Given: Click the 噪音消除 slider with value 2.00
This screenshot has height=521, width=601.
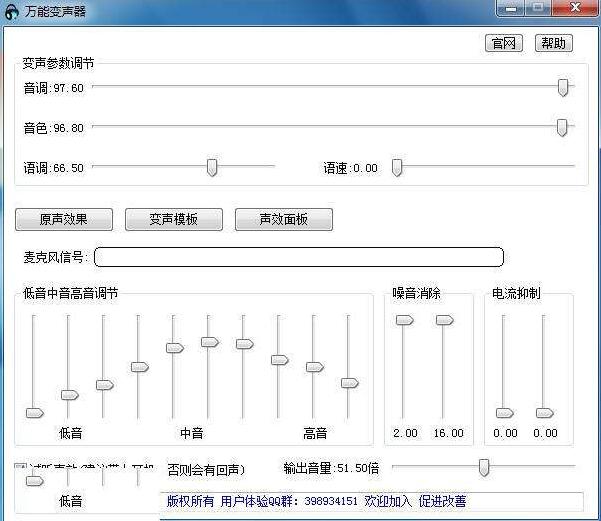Looking at the screenshot, I should tap(405, 320).
